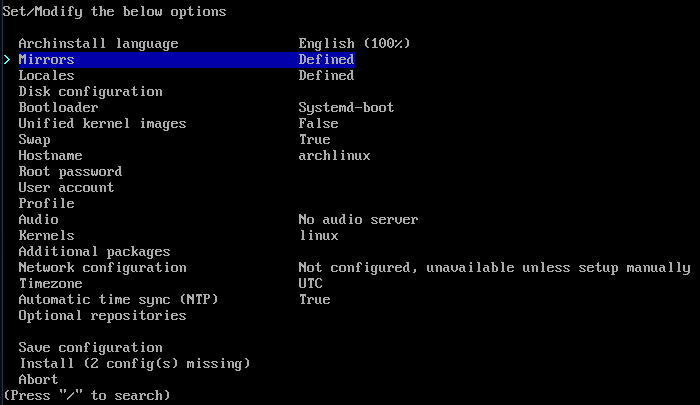This screenshot has width=700, height=405.
Task: Open User account setup
Action: click(67, 188)
